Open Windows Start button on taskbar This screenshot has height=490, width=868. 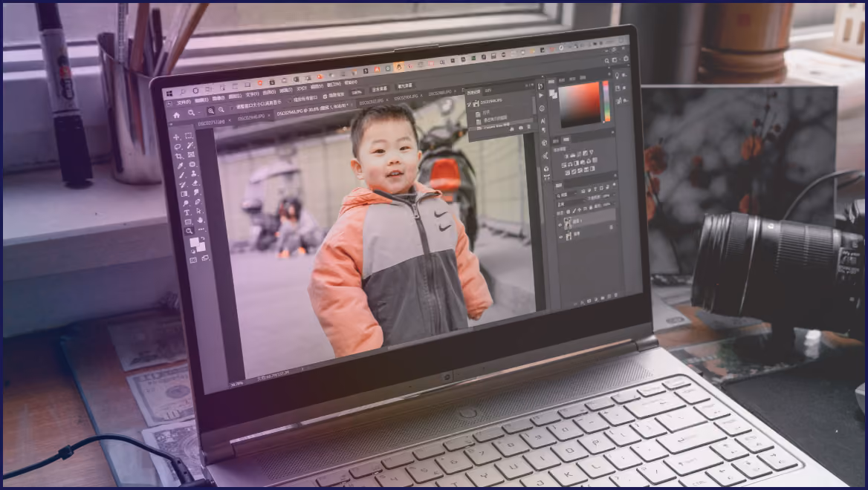[x=169, y=94]
